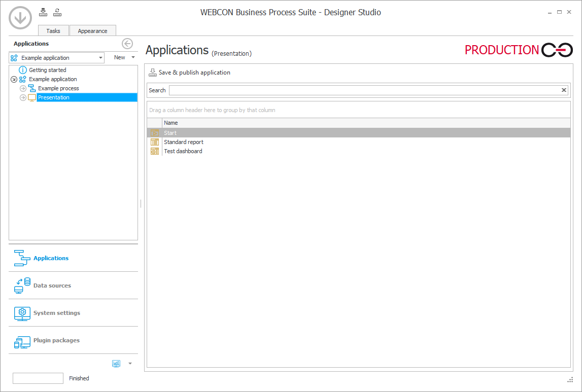Click the Example process workflow icon
This screenshot has width=582, height=392.
(32, 88)
